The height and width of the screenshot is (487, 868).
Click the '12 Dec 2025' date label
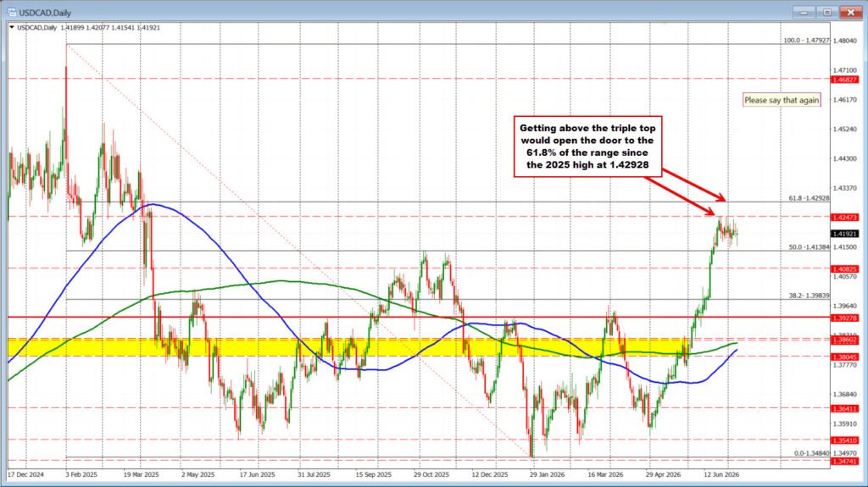[x=490, y=475]
